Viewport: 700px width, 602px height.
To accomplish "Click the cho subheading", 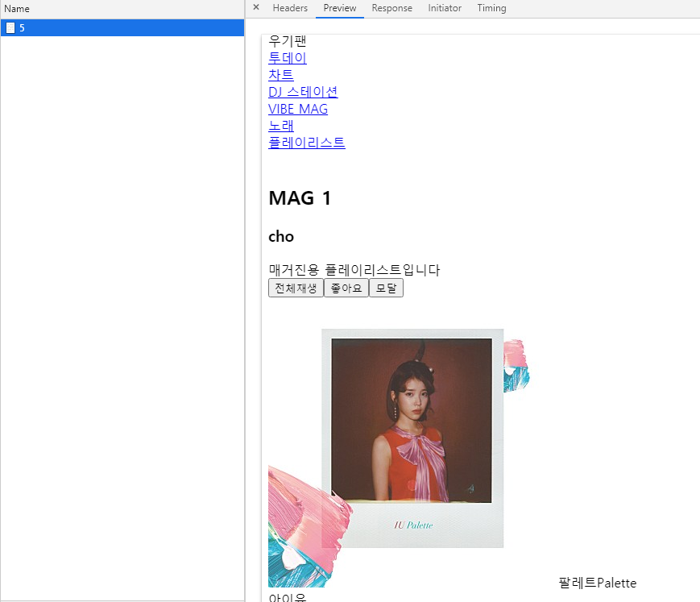I will pos(281,237).
